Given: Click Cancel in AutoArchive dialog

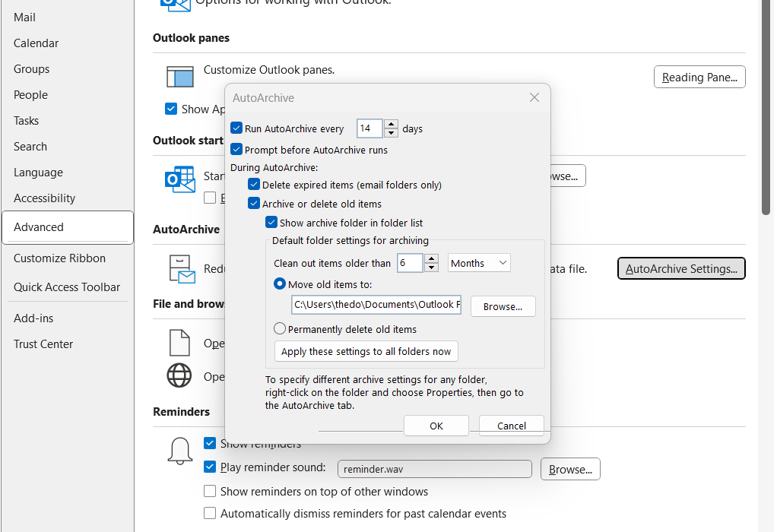Looking at the screenshot, I should pos(512,426).
